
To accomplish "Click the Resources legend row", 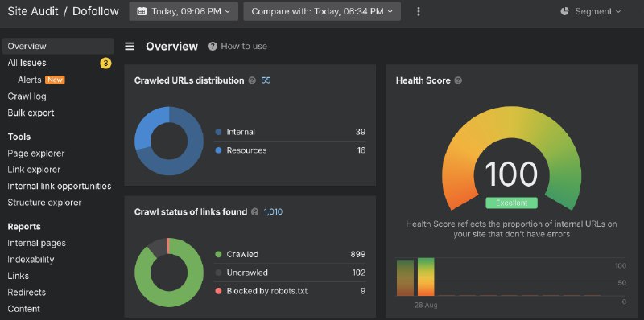I will pyautogui.click(x=290, y=150).
